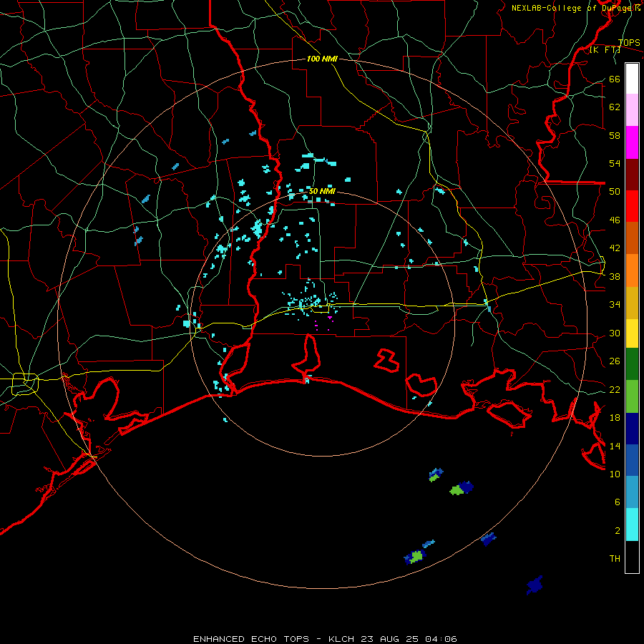Image resolution: width=644 pixels, height=644 pixels.
Task: Click the white 66 kft color swatch
Action: tap(632, 79)
